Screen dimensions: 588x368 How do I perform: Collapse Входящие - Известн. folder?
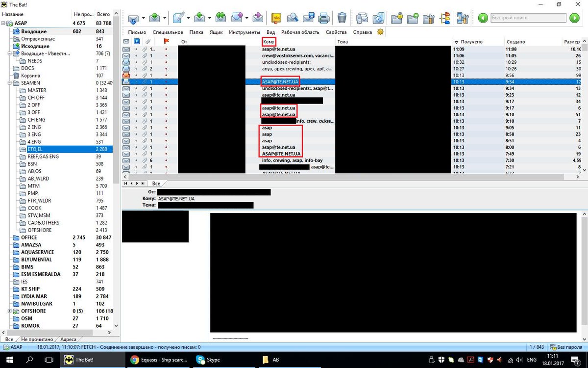(10, 53)
